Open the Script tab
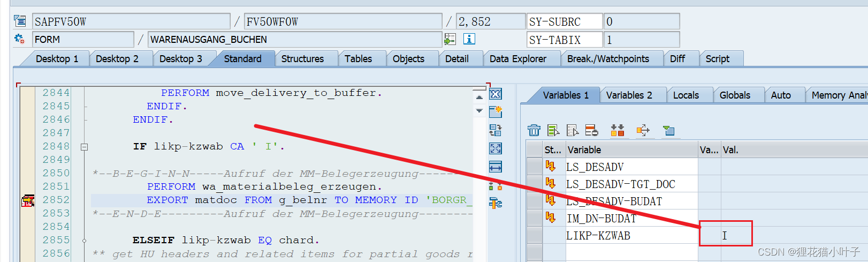Viewport: 868px width, 262px height. [717, 59]
